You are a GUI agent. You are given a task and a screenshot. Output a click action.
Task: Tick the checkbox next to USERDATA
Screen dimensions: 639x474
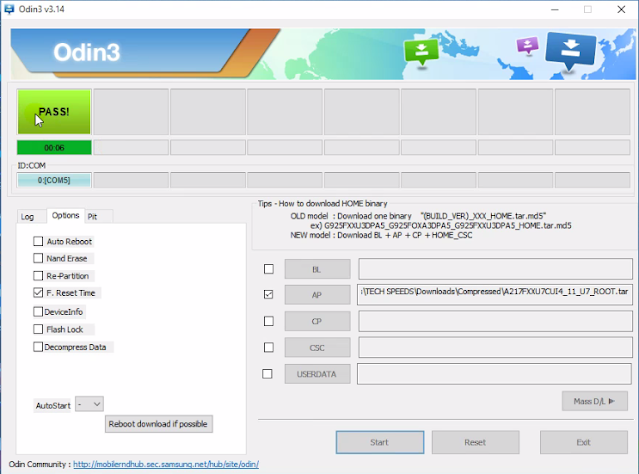click(x=267, y=374)
